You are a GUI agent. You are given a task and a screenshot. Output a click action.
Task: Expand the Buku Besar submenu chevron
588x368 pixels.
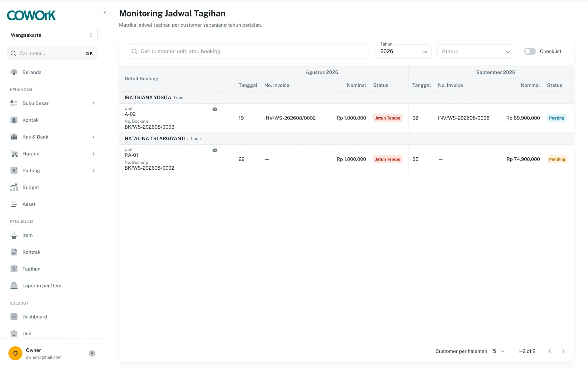(x=93, y=103)
